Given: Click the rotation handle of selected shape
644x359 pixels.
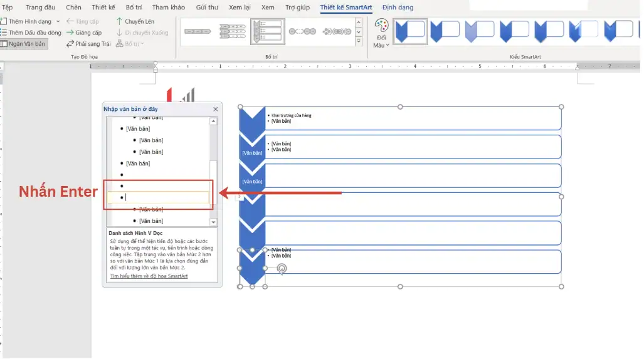Looking at the screenshot, I should click(282, 269).
